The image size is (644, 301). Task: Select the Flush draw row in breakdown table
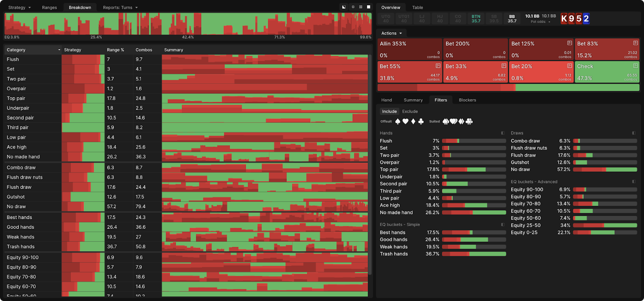[x=19, y=187]
